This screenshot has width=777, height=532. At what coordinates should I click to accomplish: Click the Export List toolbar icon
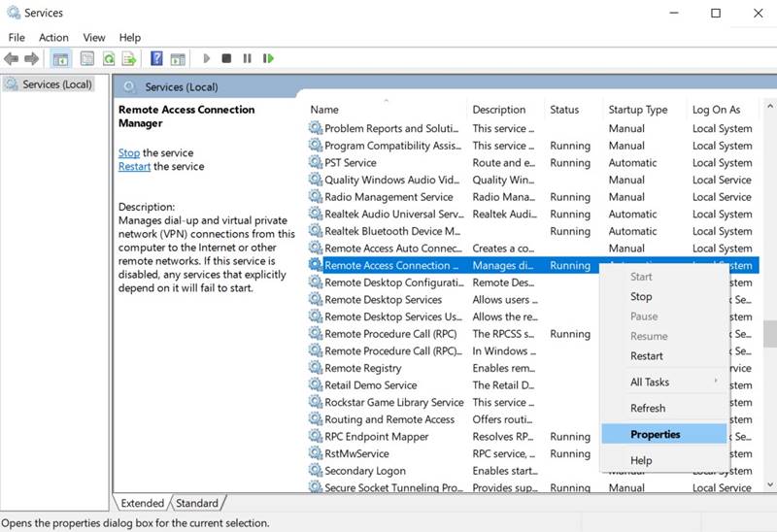tap(129, 59)
